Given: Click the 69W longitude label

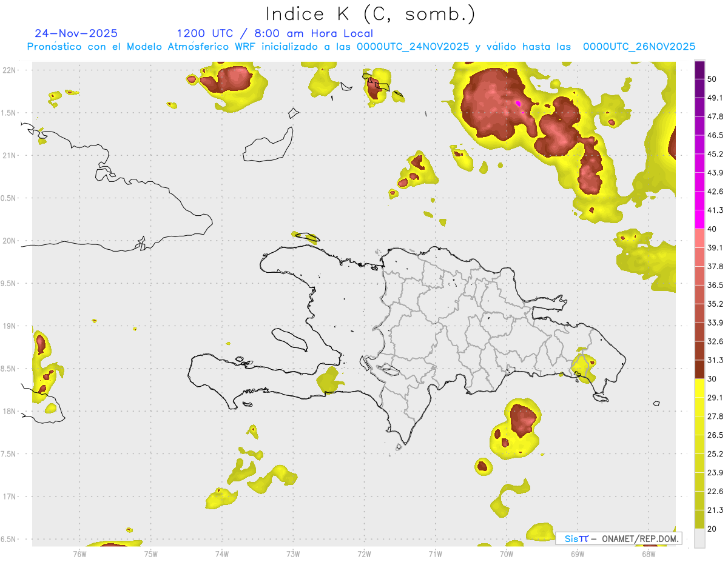Looking at the screenshot, I should [578, 554].
